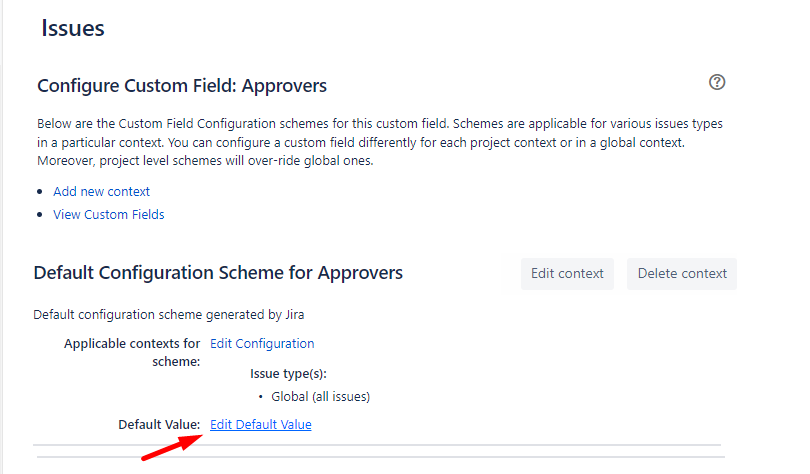Click the Edit Default Value link
Image resolution: width=810 pixels, height=474 pixels.
point(261,424)
